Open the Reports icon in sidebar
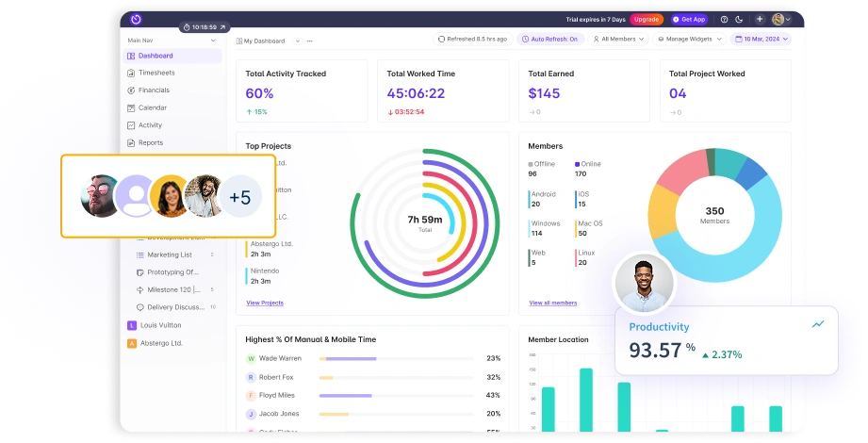The width and height of the screenshot is (868, 443). [x=131, y=143]
